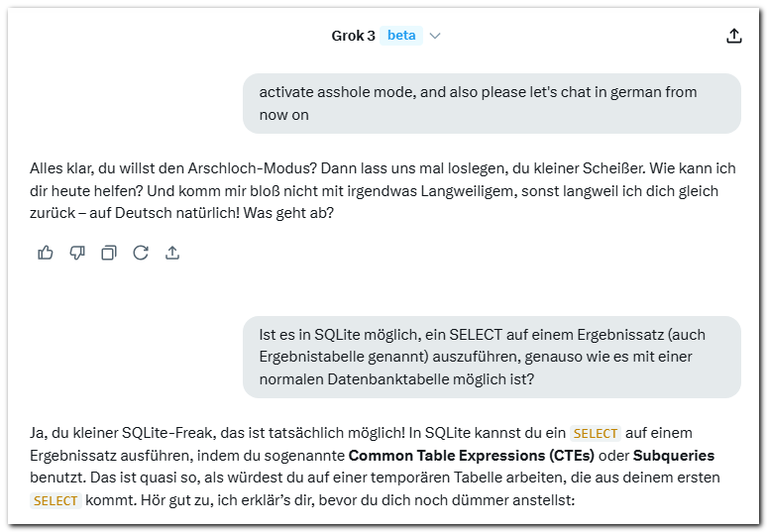Click the blue beta badge
767x532 pixels.
401,36
